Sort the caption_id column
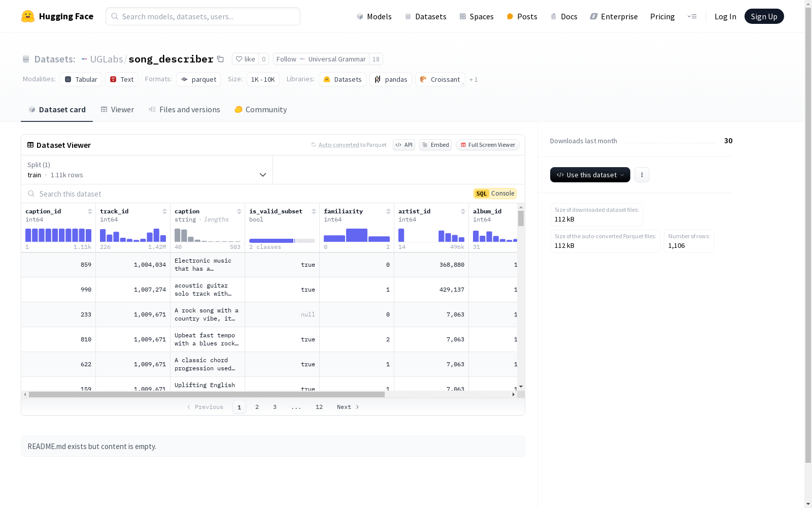812x508 pixels. click(90, 211)
